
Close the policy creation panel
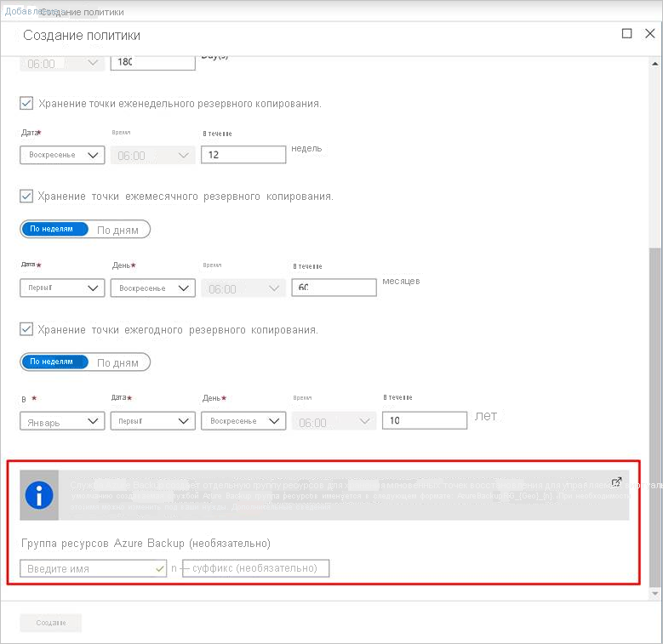(649, 34)
